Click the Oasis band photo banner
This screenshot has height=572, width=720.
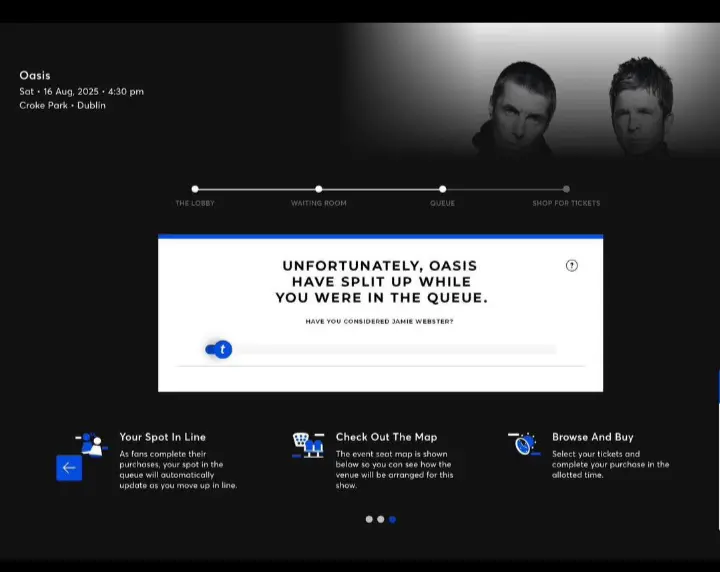point(530,90)
